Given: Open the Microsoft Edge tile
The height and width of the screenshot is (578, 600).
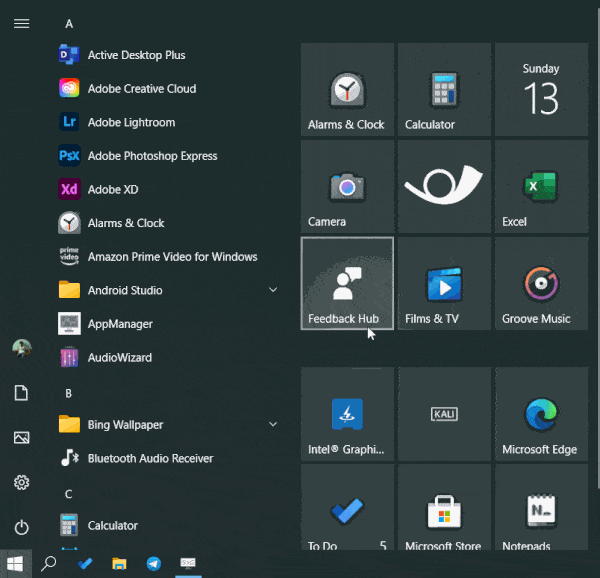Looking at the screenshot, I should [541, 414].
